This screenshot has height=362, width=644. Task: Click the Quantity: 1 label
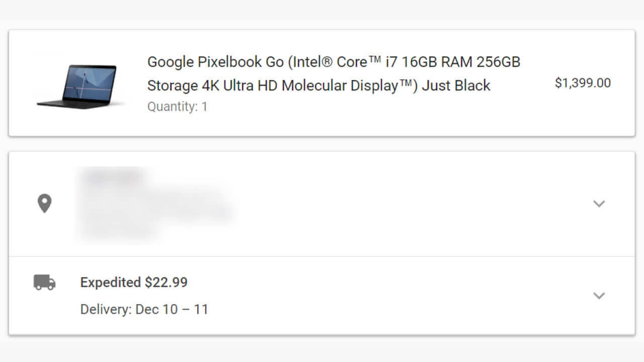pyautogui.click(x=177, y=107)
